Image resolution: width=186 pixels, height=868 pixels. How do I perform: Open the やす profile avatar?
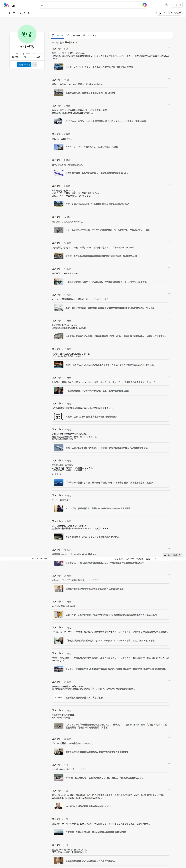tap(27, 34)
